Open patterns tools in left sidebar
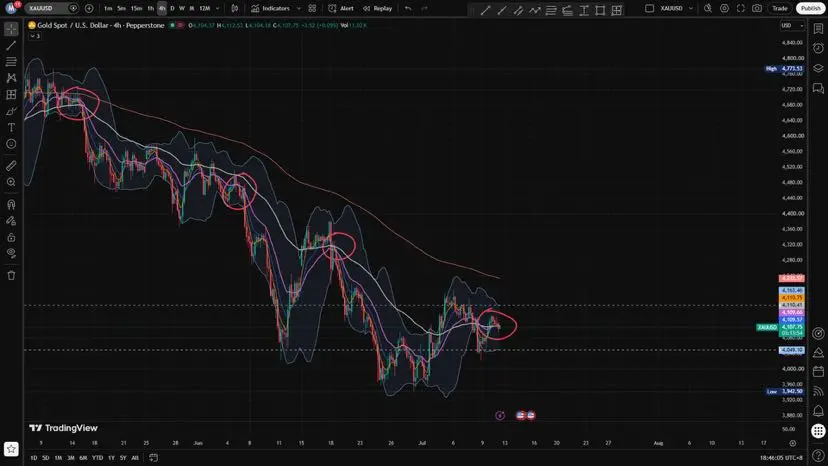The height and width of the screenshot is (466, 828). (11, 78)
